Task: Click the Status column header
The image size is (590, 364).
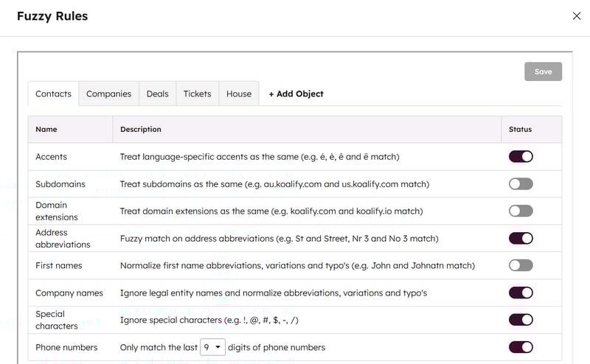Action: [520, 129]
